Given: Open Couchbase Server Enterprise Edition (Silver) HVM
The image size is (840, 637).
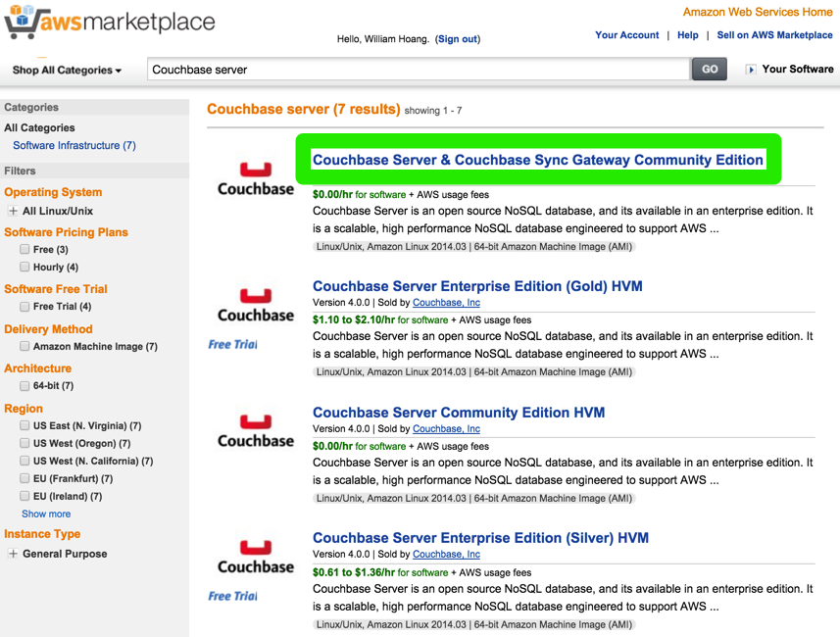Looking at the screenshot, I should (480, 538).
